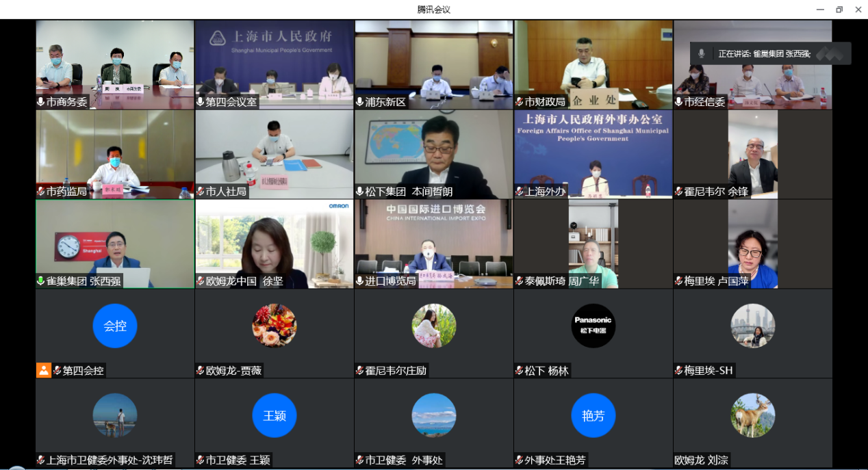The width and height of the screenshot is (868, 470).
Task: Click the name label 市人社局
Action: coord(226,192)
